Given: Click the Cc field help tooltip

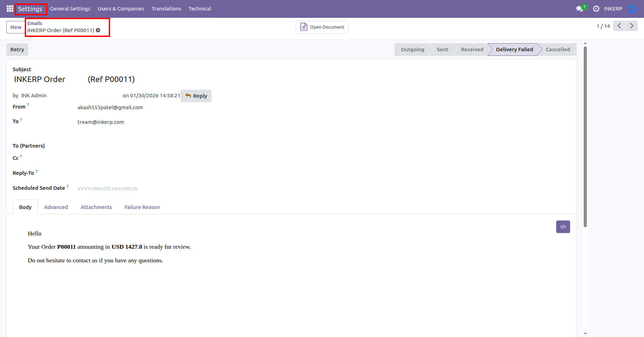Looking at the screenshot, I should (x=21, y=156).
